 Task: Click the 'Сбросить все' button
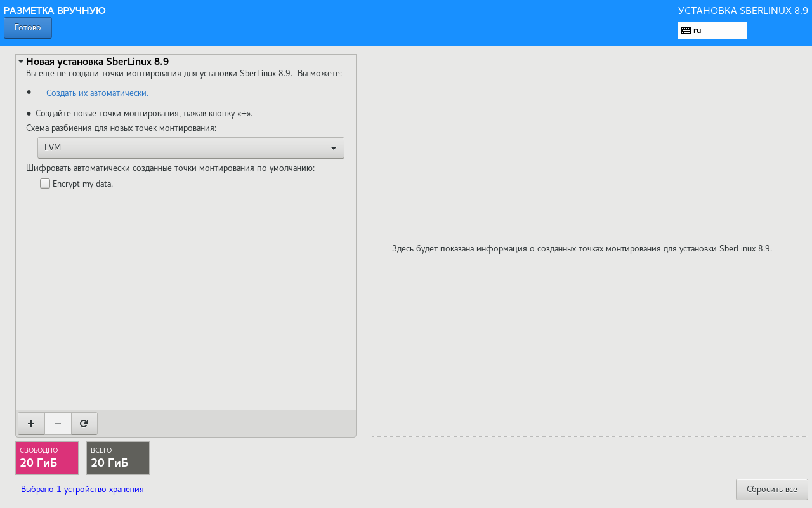click(771, 490)
